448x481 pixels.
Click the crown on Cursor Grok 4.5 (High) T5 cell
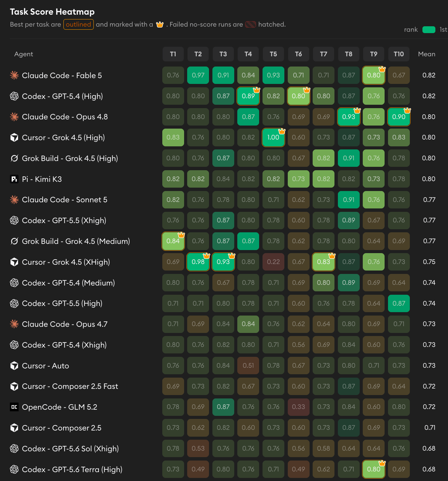point(282,131)
